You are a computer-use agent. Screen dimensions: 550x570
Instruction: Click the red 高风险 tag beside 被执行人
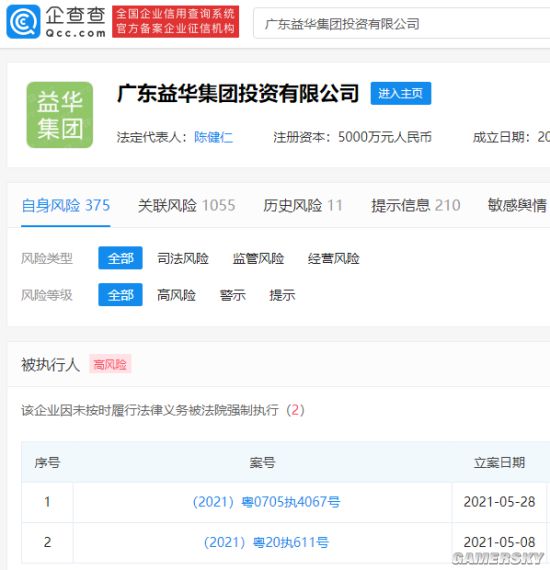[x=110, y=364]
